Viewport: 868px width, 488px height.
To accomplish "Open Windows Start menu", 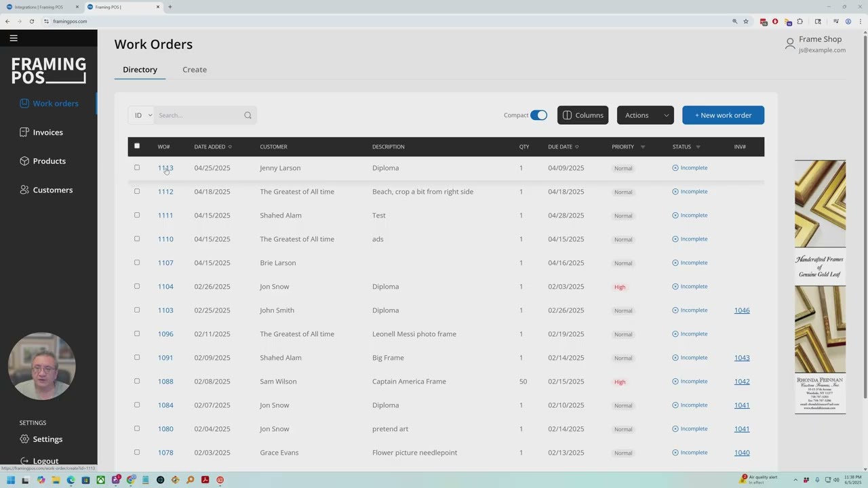I will coord(10,480).
